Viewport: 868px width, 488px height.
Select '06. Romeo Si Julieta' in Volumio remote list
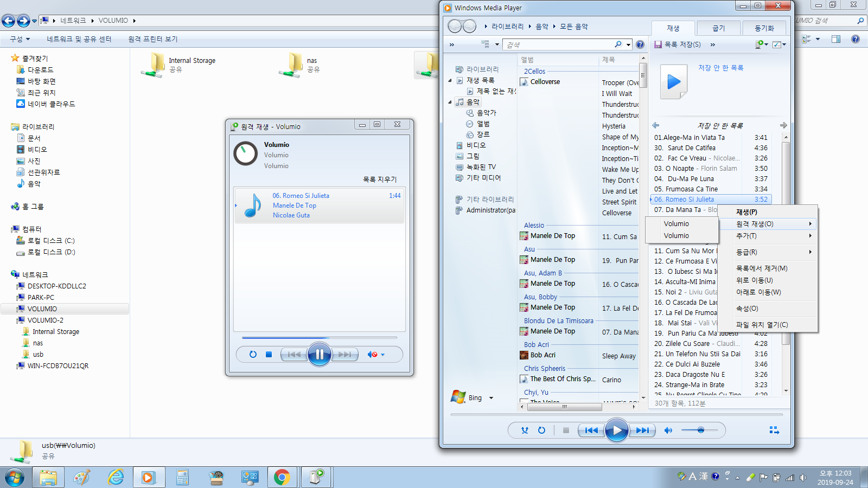point(320,206)
